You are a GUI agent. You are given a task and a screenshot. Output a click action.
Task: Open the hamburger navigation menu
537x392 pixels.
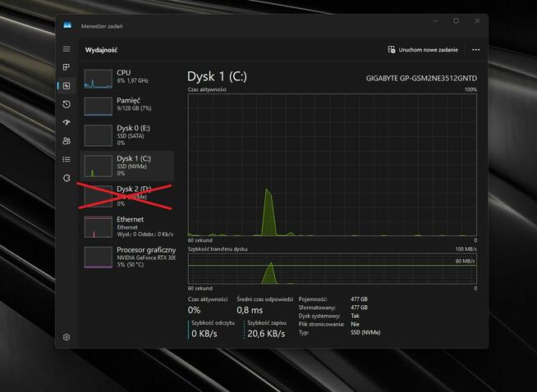tap(67, 49)
